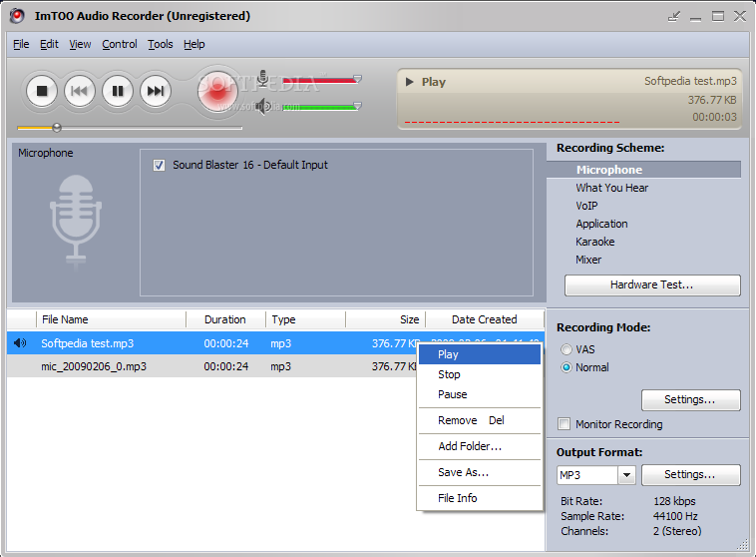This screenshot has height=557, width=756.
Task: Skip to the next track
Action: point(156,91)
